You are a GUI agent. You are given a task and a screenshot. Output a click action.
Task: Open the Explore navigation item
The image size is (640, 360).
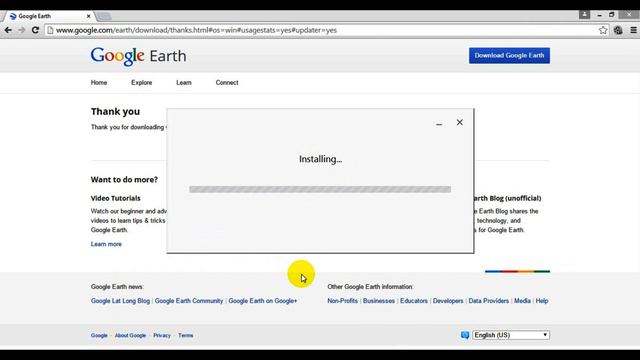click(142, 82)
